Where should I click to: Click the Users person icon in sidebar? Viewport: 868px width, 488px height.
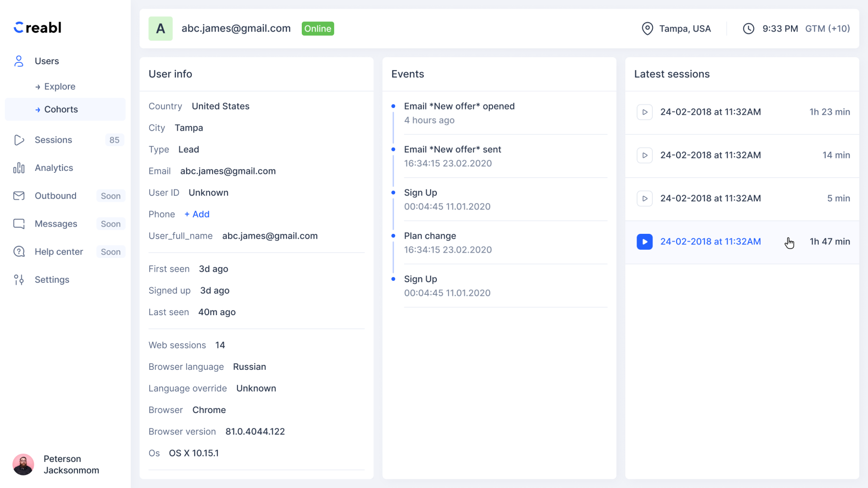pyautogui.click(x=19, y=61)
